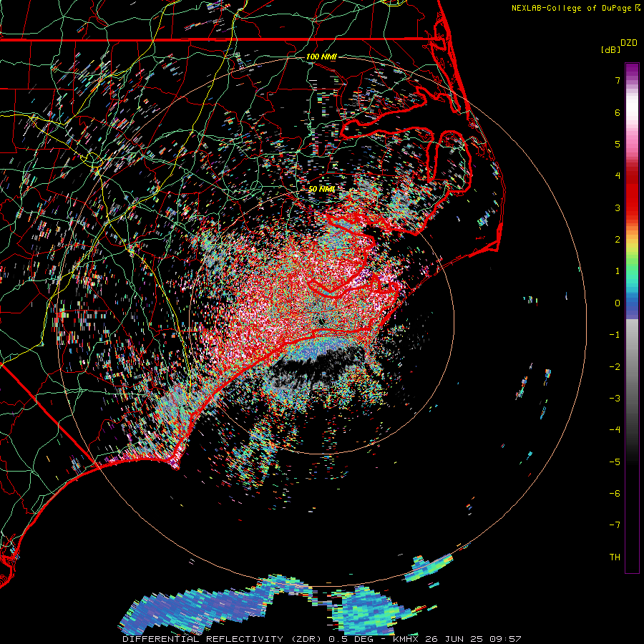Viewport: 644px width, 644px height.
Task: Select the '-1' scale value
Action: (x=615, y=335)
